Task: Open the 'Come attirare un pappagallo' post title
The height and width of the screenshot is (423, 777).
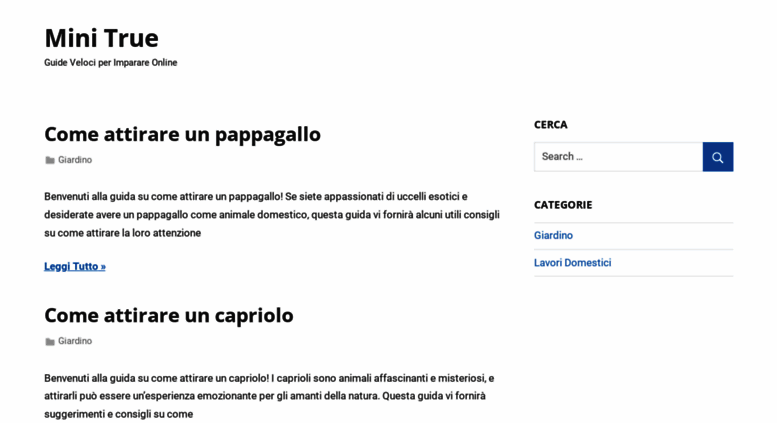Action: [182, 134]
